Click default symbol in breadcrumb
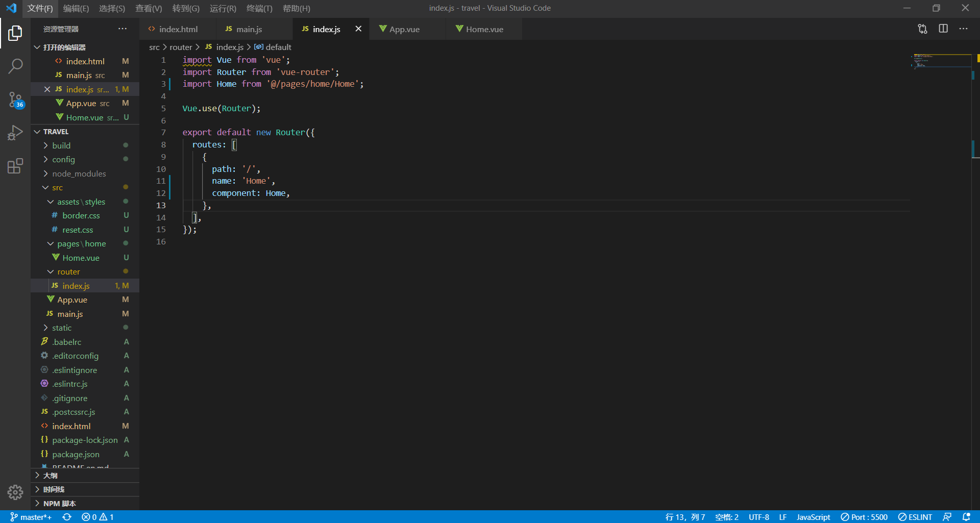Image resolution: width=980 pixels, height=523 pixels. [273, 47]
